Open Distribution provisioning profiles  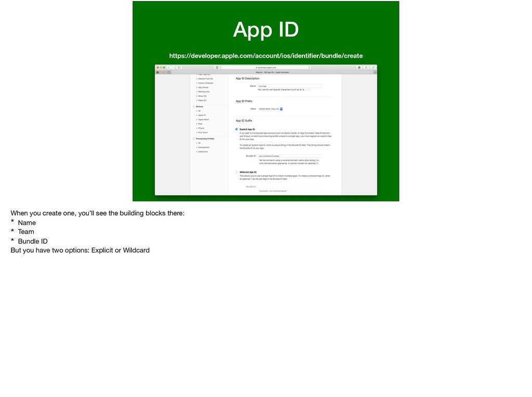[203, 152]
